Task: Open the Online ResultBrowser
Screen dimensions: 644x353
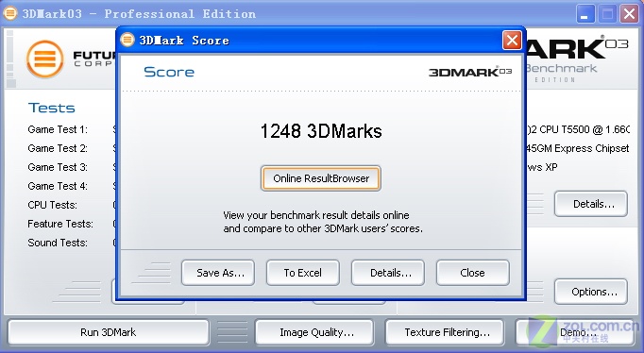Action: (x=321, y=178)
